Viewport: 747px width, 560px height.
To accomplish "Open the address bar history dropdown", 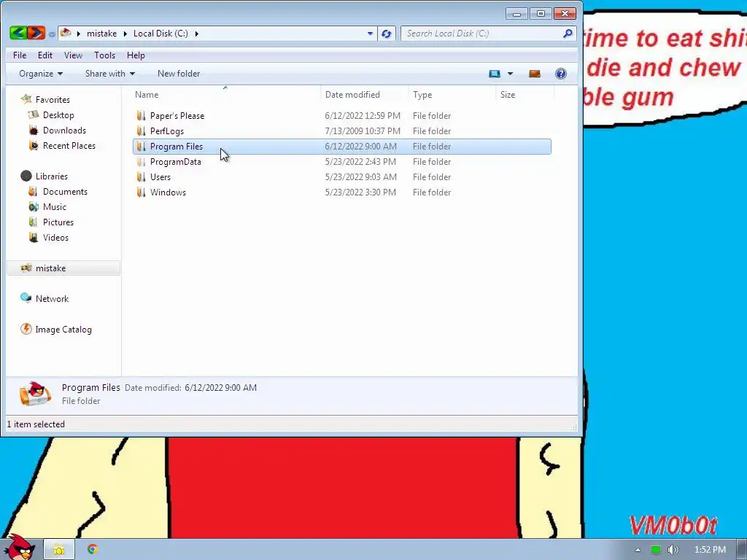I will tap(370, 34).
